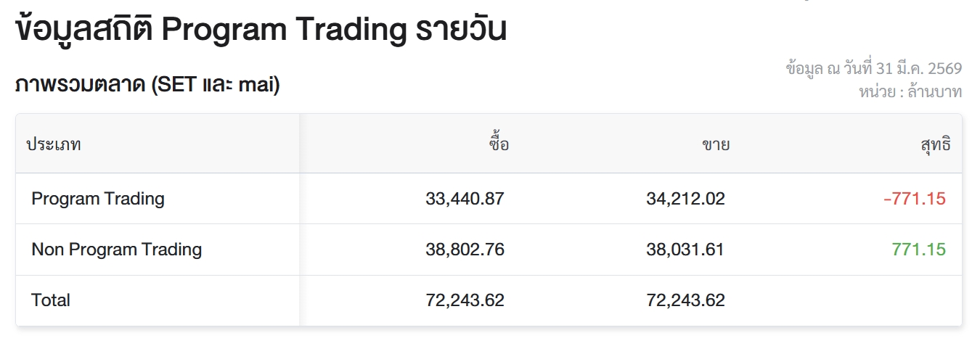Click the "ซื้อ" column header
980x354 pixels.
(499, 144)
